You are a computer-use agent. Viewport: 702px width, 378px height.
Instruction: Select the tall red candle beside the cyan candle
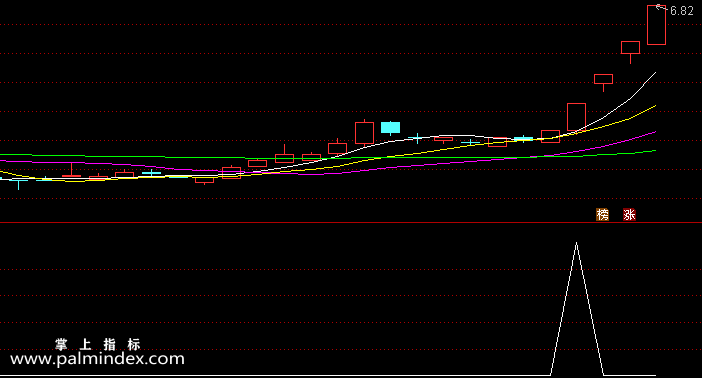(x=364, y=133)
